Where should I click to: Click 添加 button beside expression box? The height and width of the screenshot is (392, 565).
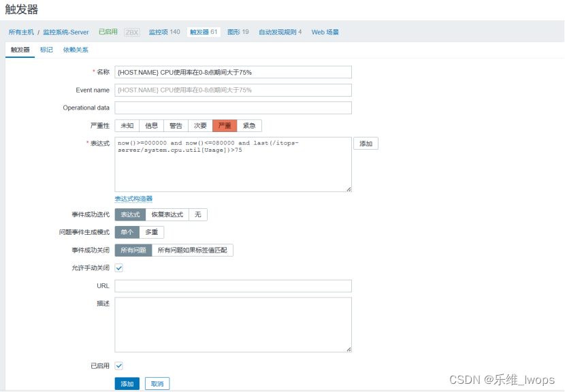point(366,144)
